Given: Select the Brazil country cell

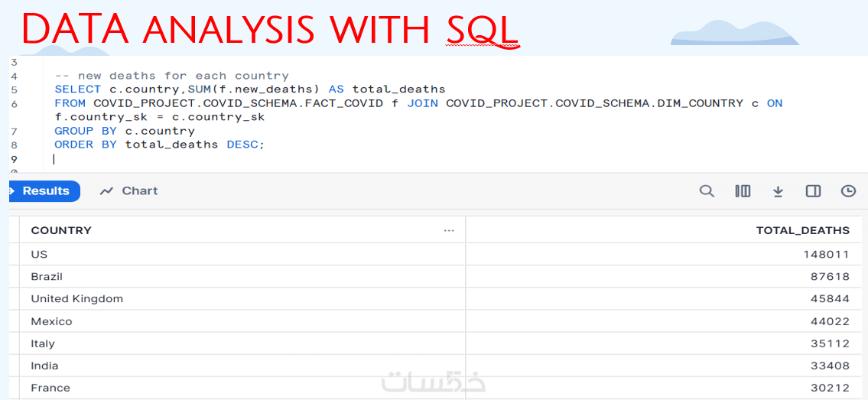Looking at the screenshot, I should click(47, 276).
